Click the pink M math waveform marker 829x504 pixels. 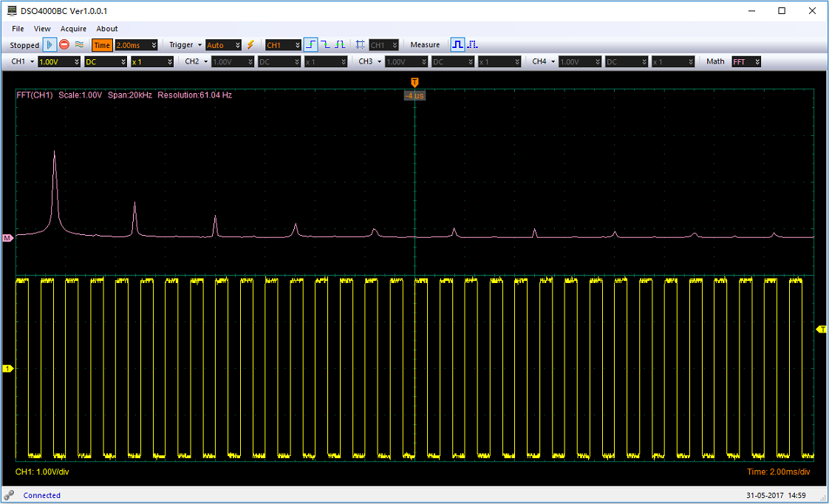coord(7,238)
